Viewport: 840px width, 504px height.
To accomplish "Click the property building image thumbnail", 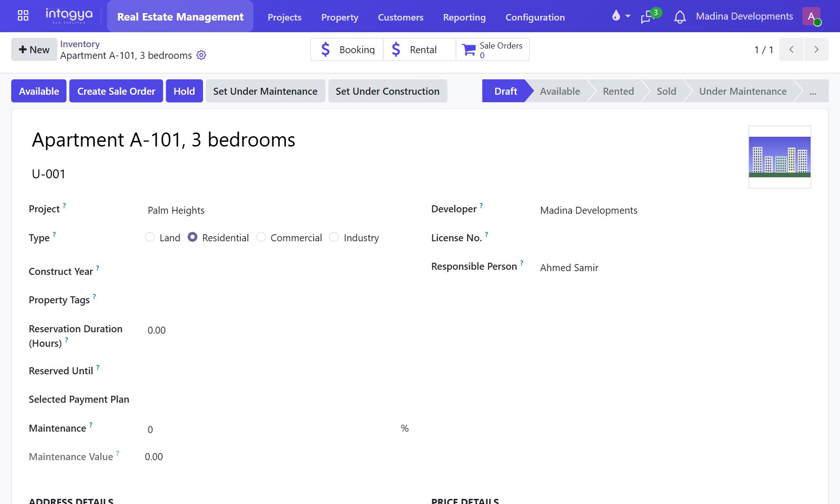I will coord(780,157).
